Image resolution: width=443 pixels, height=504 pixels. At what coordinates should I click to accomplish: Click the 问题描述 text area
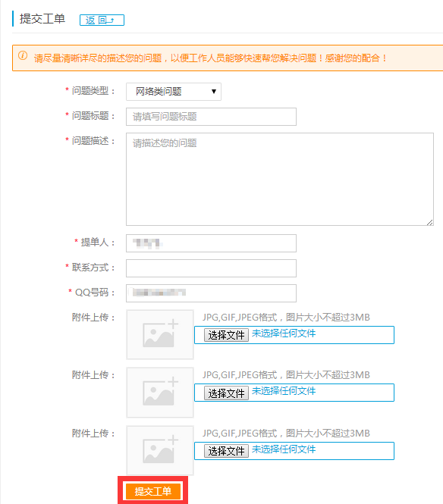(280, 179)
